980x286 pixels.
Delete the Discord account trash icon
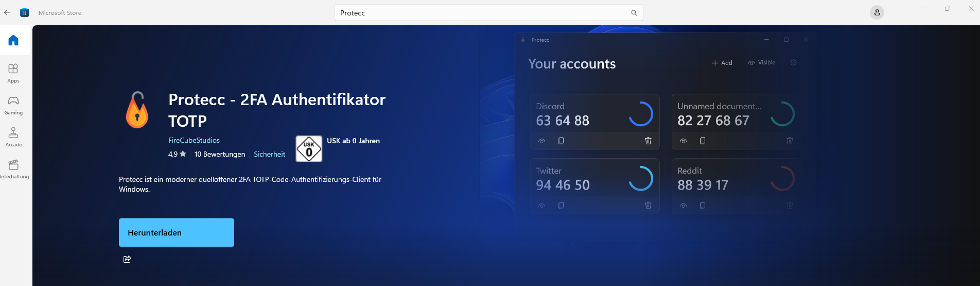(x=648, y=141)
